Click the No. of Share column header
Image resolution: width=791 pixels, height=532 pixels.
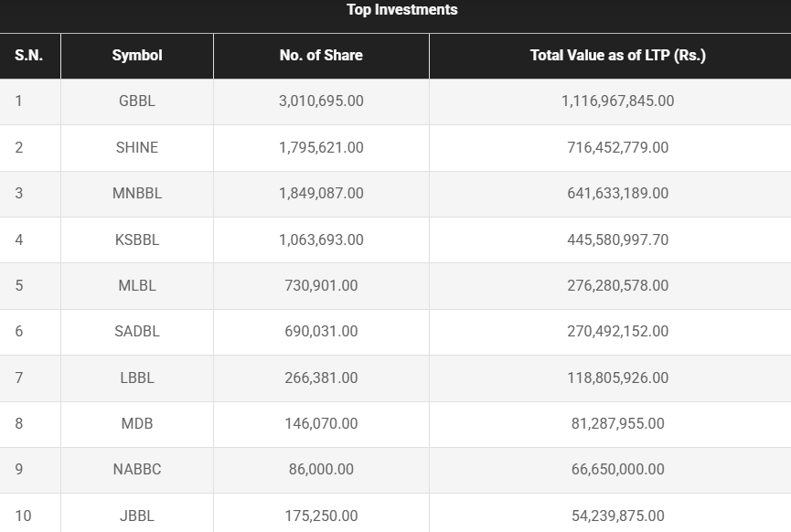[x=321, y=56]
